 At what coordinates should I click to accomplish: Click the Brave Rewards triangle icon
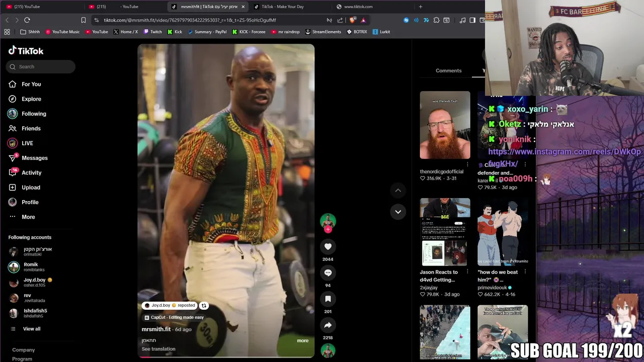363,20
